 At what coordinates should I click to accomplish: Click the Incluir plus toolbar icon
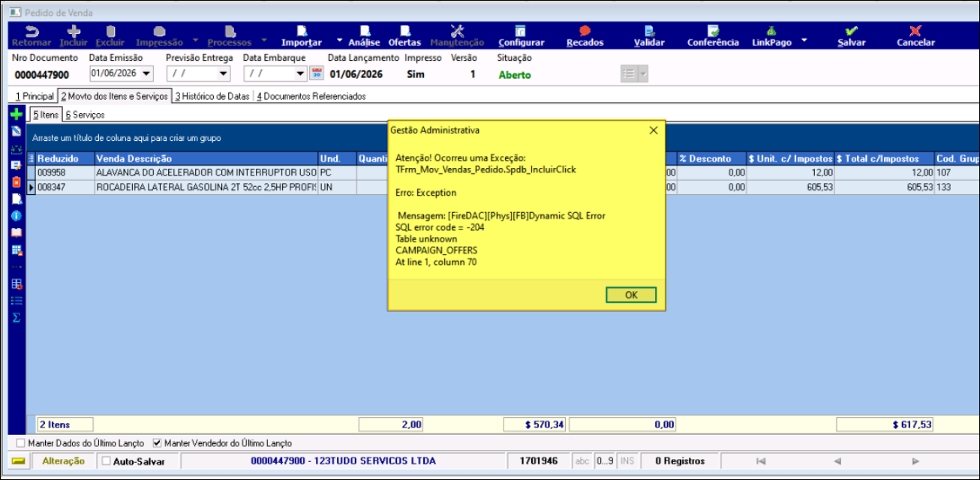pos(74,31)
